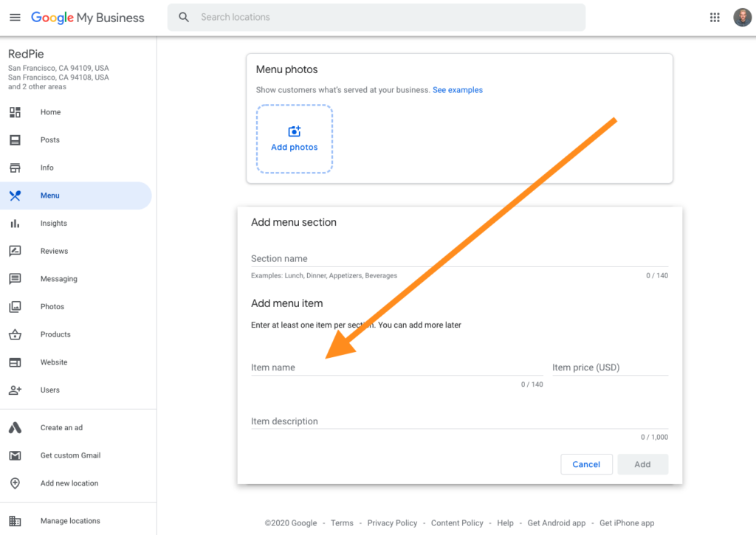Screen dimensions: 756x535
Task: Open the hamburger main menu
Action: (x=15, y=18)
